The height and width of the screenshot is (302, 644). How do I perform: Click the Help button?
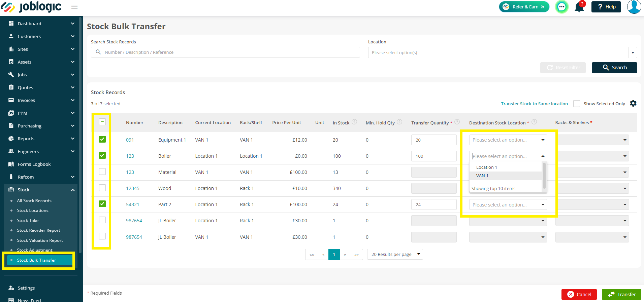pyautogui.click(x=606, y=7)
